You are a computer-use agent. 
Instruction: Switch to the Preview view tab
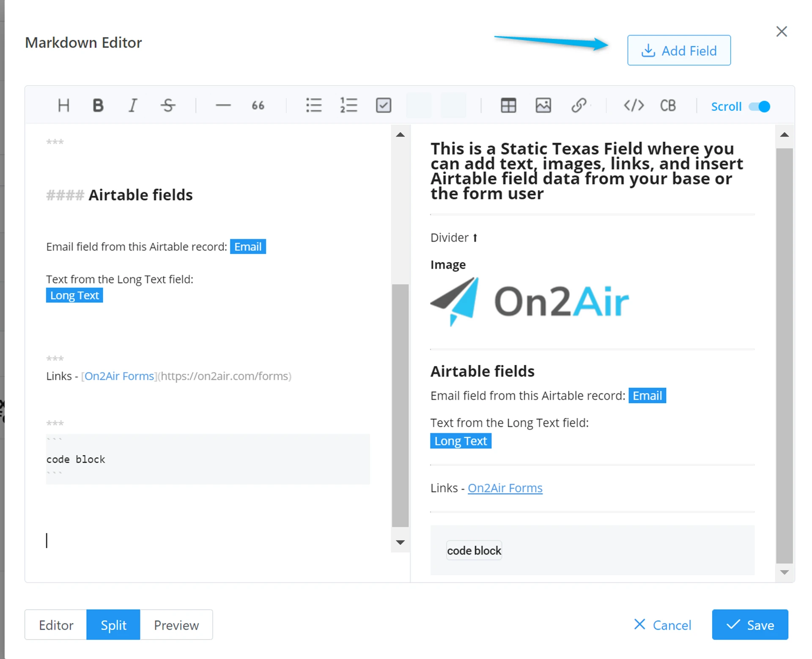[x=176, y=625]
